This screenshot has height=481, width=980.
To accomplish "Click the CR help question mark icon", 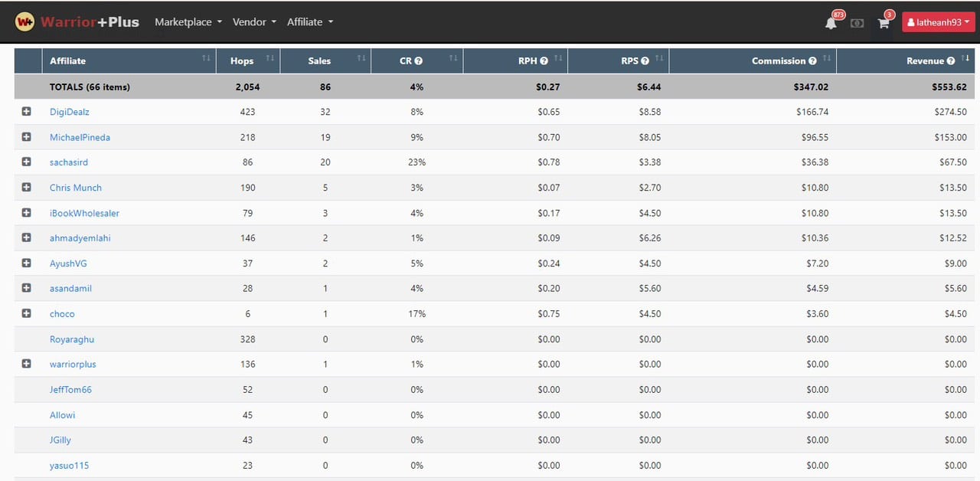I will (x=419, y=61).
